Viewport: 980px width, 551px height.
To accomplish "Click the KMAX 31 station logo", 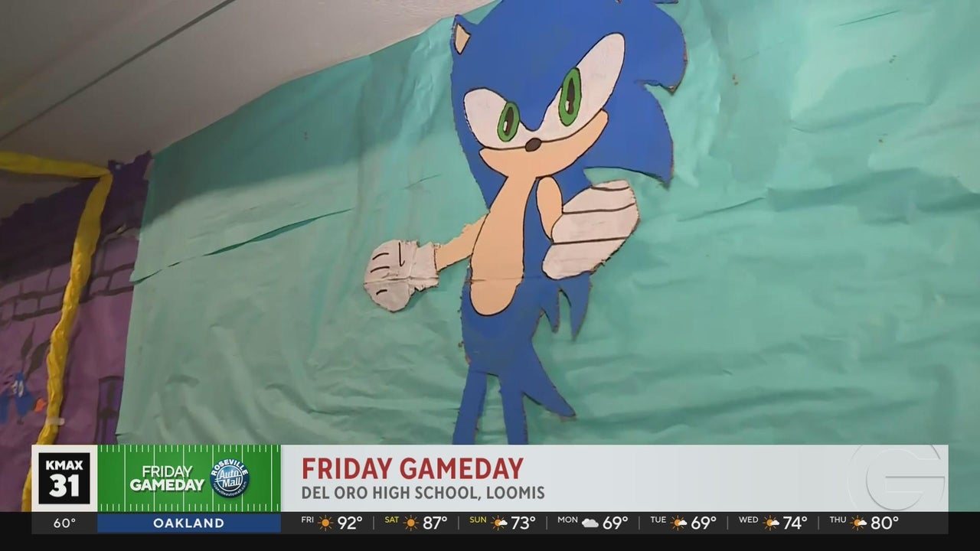I will click(64, 478).
